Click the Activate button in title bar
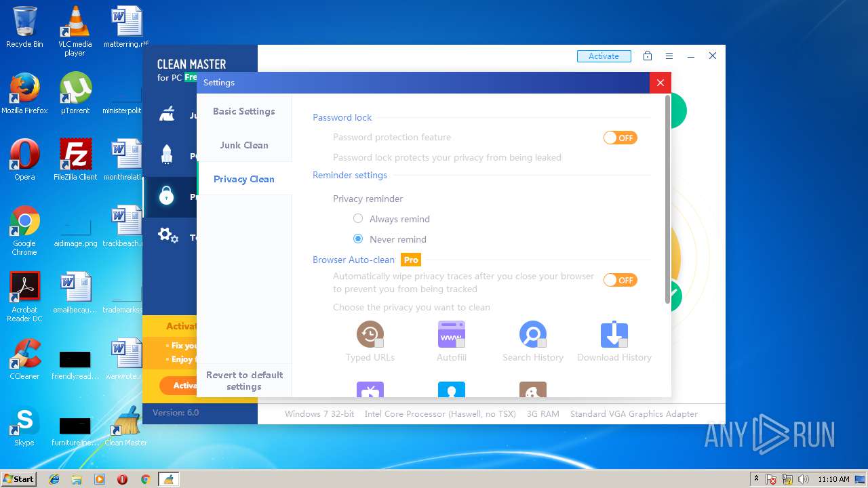 pyautogui.click(x=604, y=56)
